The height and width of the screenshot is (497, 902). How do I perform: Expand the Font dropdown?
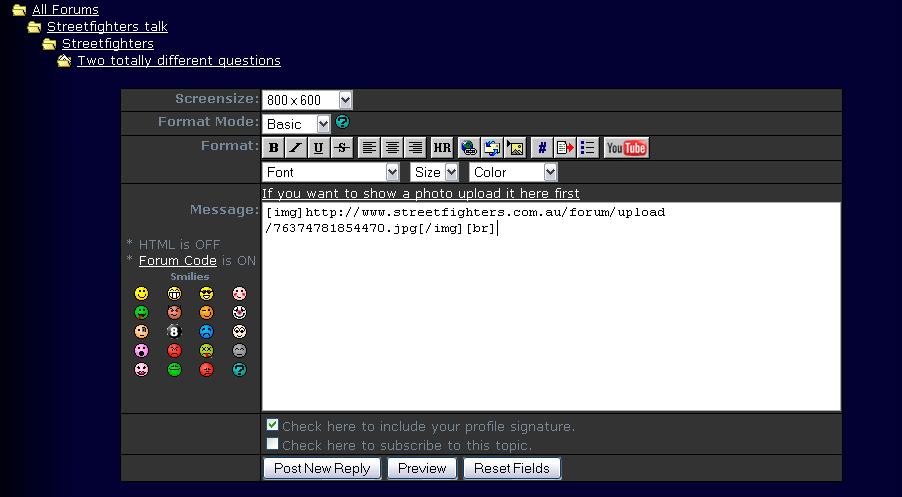[x=331, y=172]
